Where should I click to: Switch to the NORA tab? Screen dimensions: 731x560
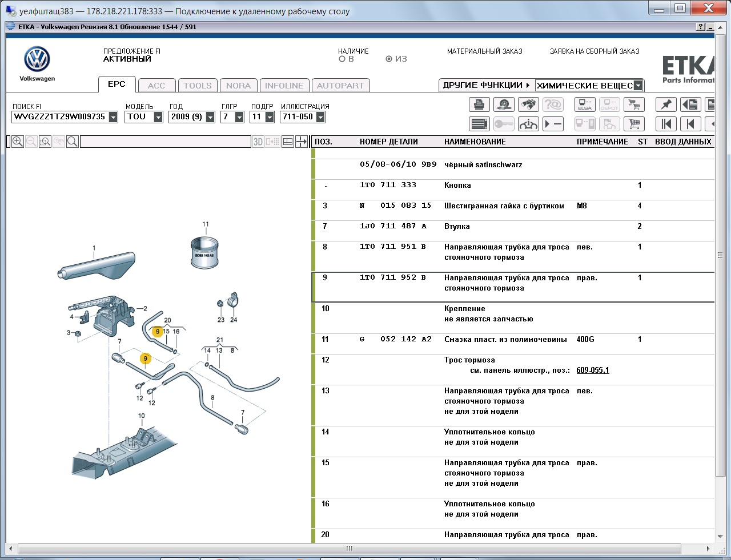(x=238, y=86)
